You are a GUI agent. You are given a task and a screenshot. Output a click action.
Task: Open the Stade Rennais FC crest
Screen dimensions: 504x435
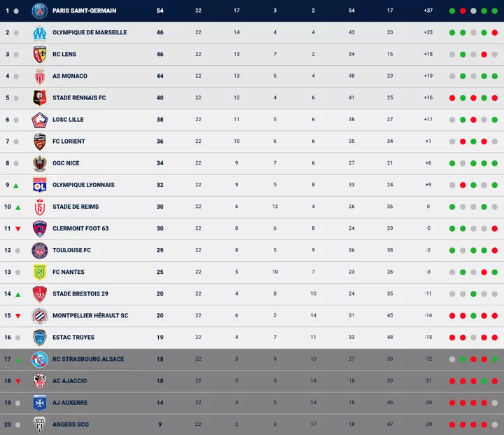(x=39, y=97)
